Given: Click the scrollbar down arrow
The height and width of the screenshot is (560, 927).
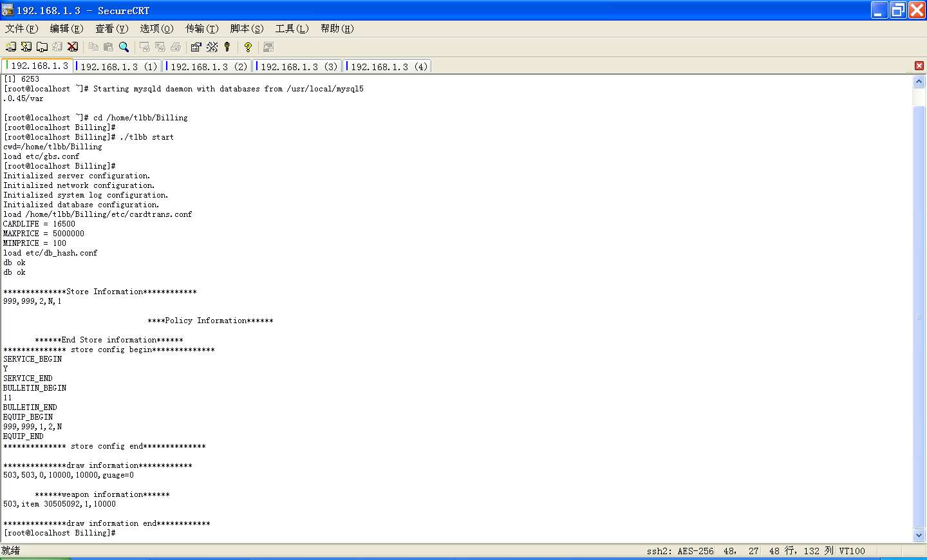Looking at the screenshot, I should pyautogui.click(x=919, y=535).
